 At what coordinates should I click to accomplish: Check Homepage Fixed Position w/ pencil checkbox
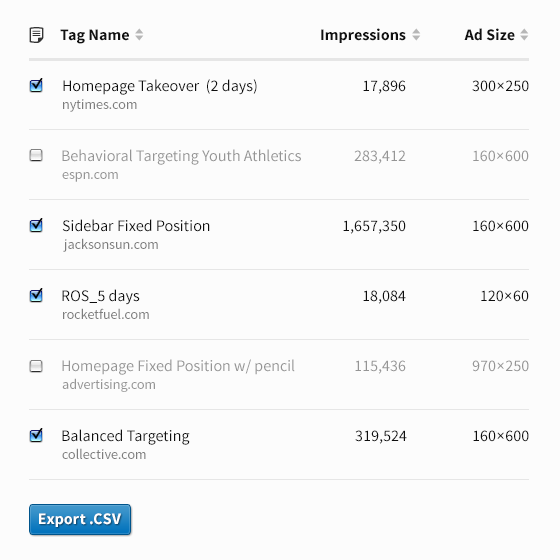coord(36,366)
